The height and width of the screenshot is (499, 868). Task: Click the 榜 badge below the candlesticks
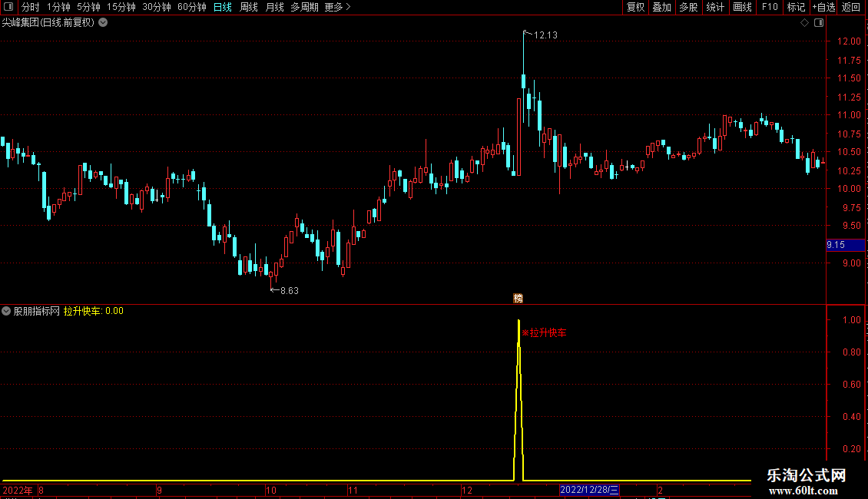518,298
